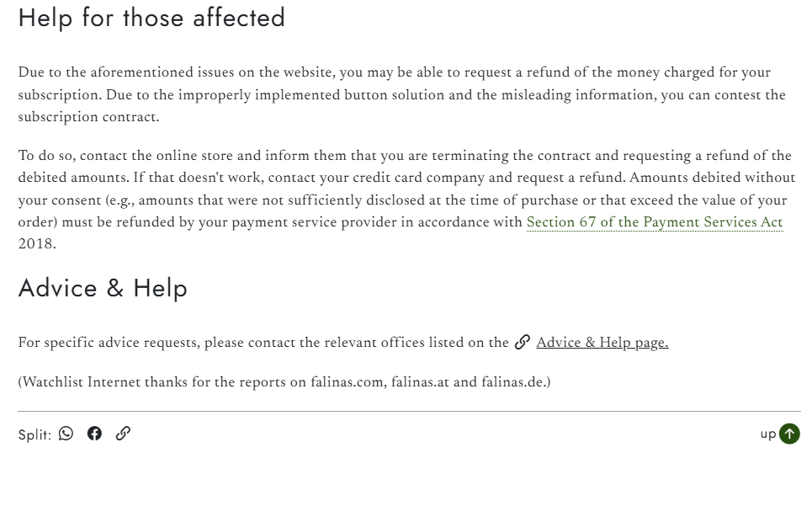Click the horizontal divider above the share row

(x=409, y=412)
